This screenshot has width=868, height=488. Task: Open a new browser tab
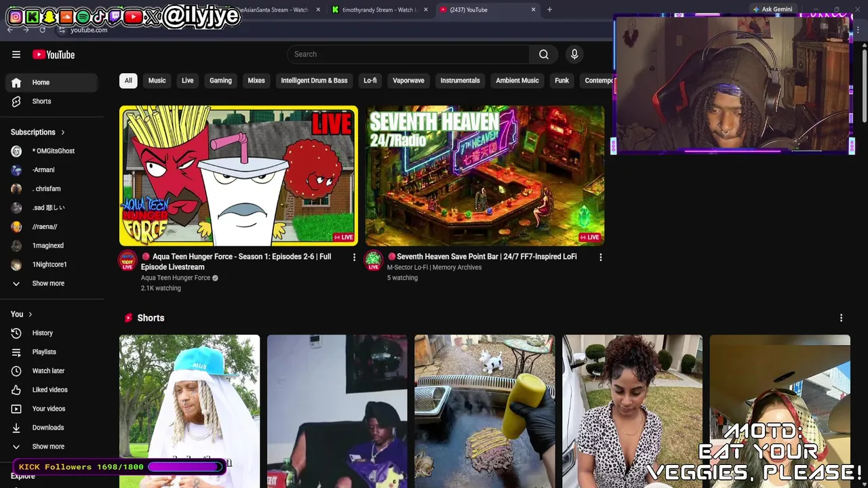tap(549, 9)
